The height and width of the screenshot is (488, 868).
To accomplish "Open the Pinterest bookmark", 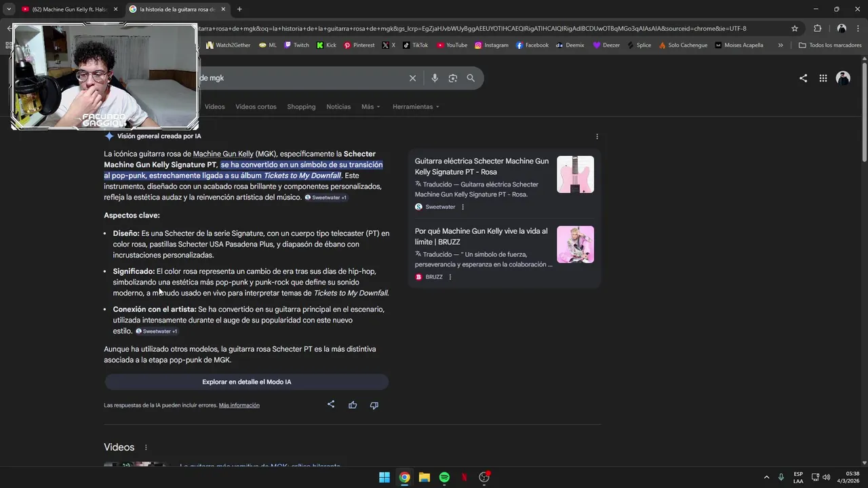I will coord(359,45).
